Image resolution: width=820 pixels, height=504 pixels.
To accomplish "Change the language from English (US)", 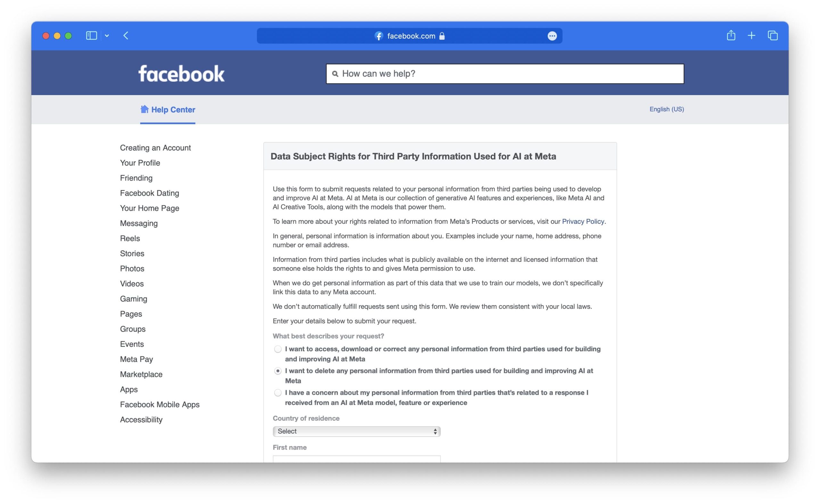I will coord(666,109).
